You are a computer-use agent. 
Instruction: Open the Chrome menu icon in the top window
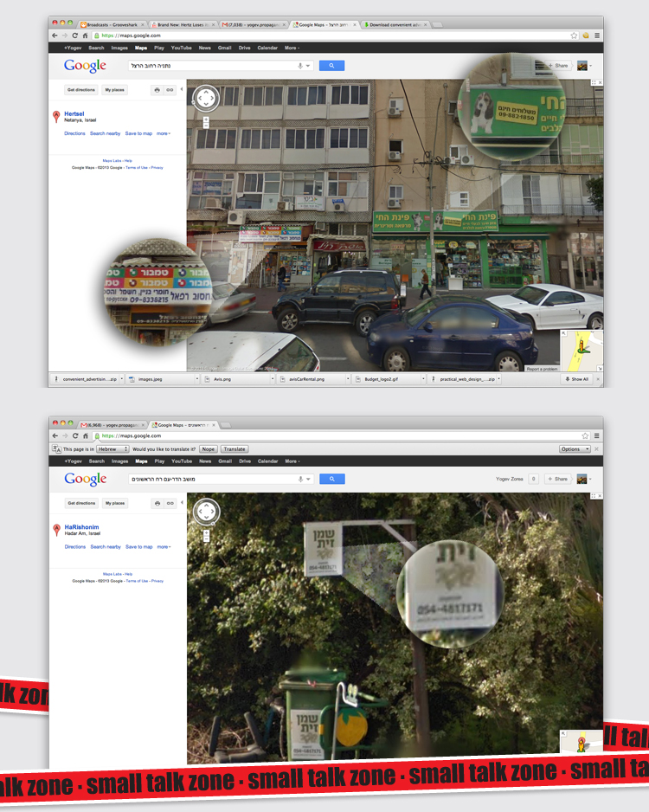coord(596,35)
